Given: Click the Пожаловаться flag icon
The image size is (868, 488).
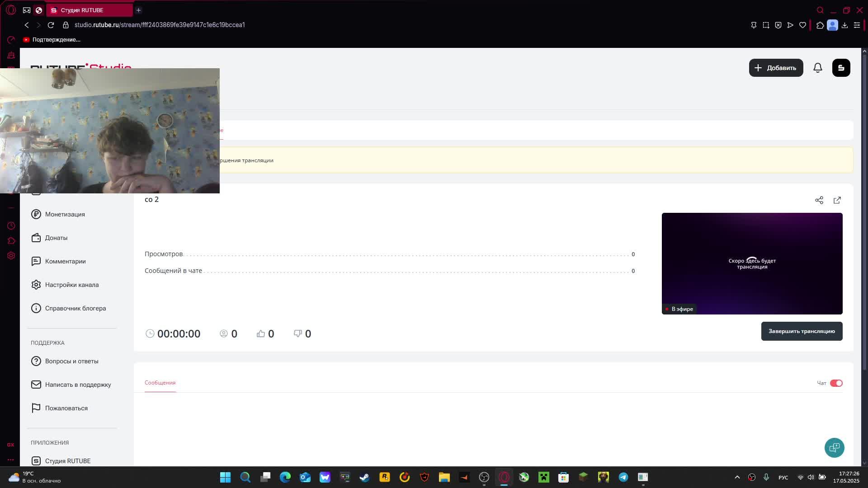Looking at the screenshot, I should tap(36, 408).
